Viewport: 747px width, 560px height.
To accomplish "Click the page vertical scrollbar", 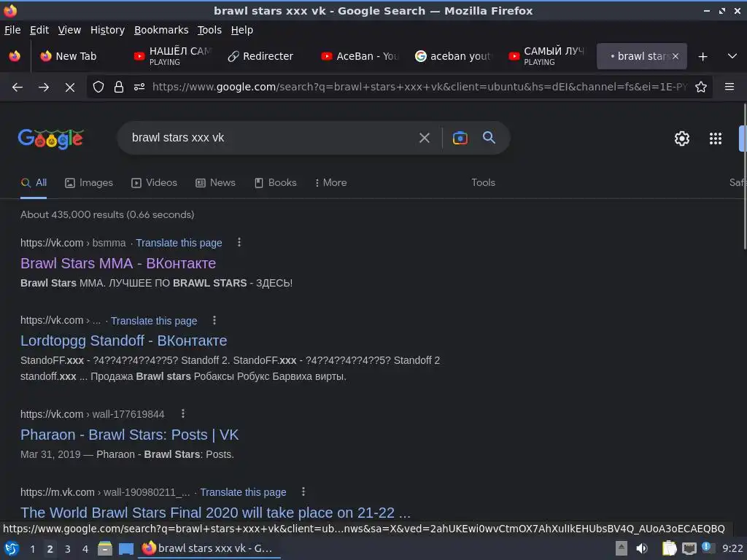I will point(745,176).
